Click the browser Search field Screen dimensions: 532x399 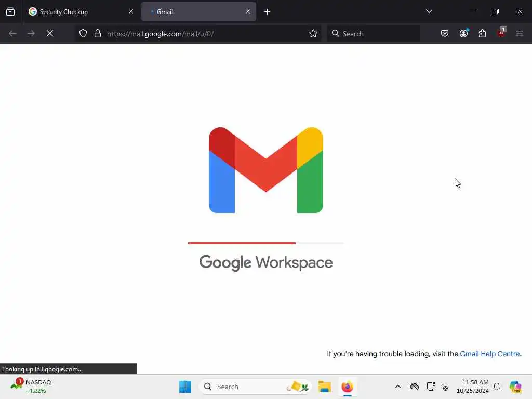point(373,34)
